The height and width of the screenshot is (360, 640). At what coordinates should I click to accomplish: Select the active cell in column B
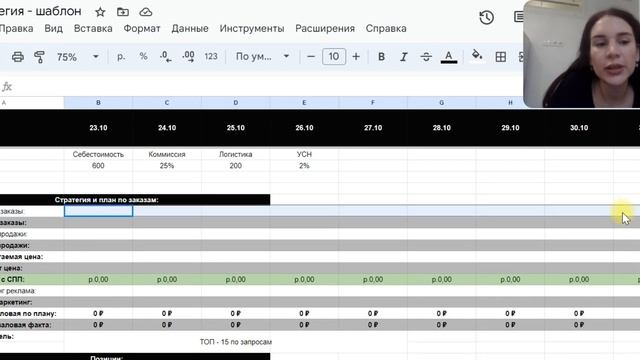click(98, 211)
